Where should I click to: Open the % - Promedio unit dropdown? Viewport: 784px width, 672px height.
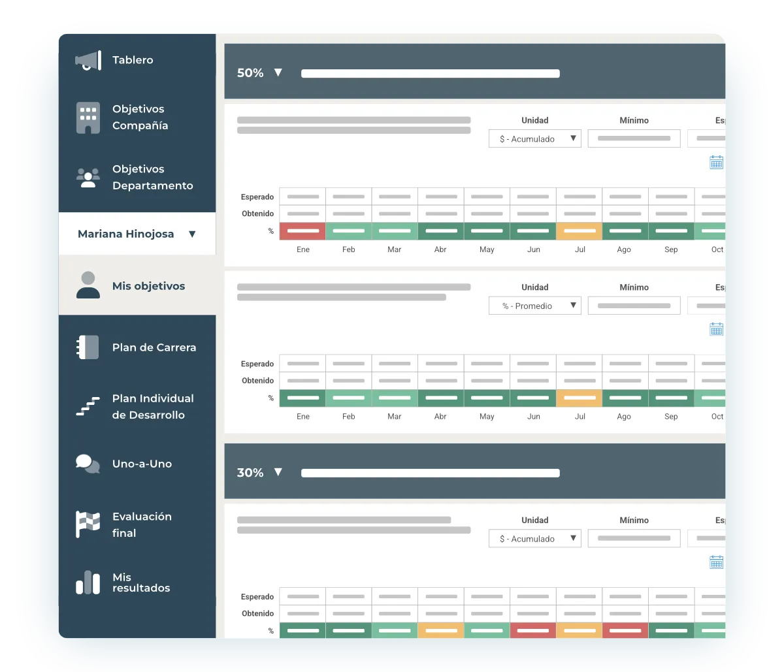pyautogui.click(x=534, y=306)
